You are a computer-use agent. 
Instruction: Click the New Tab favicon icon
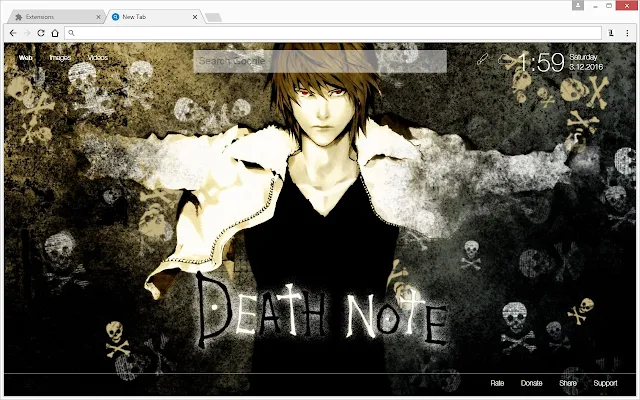coord(116,17)
